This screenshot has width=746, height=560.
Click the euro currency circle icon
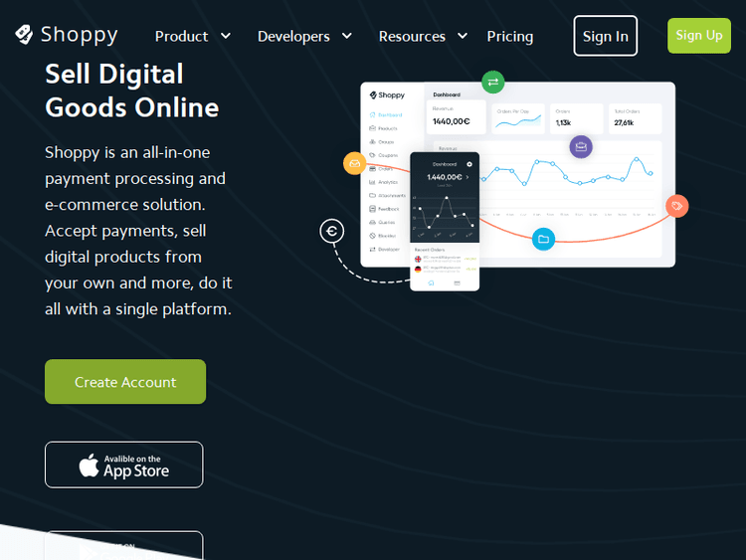(x=331, y=231)
